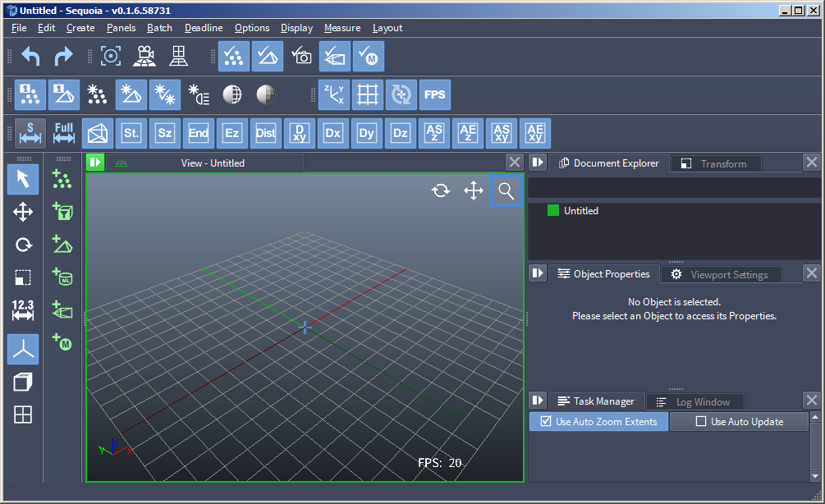
Task: Select the Dxy measure button
Action: (x=300, y=133)
